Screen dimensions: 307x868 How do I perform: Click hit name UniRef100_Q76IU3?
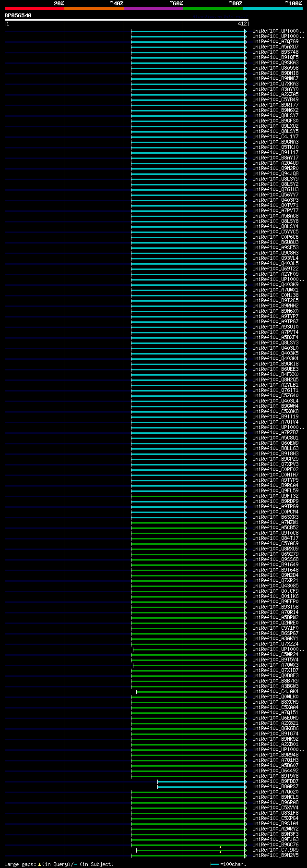[275, 190]
